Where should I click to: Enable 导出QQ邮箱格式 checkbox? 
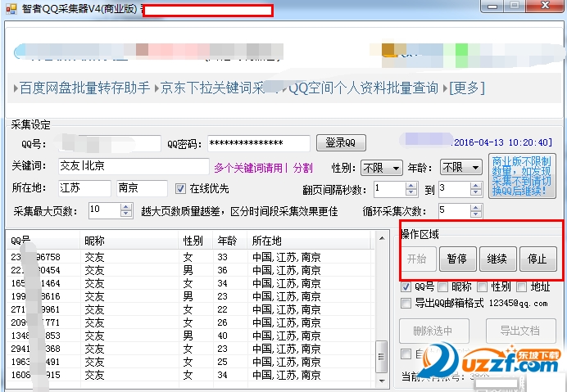(406, 303)
